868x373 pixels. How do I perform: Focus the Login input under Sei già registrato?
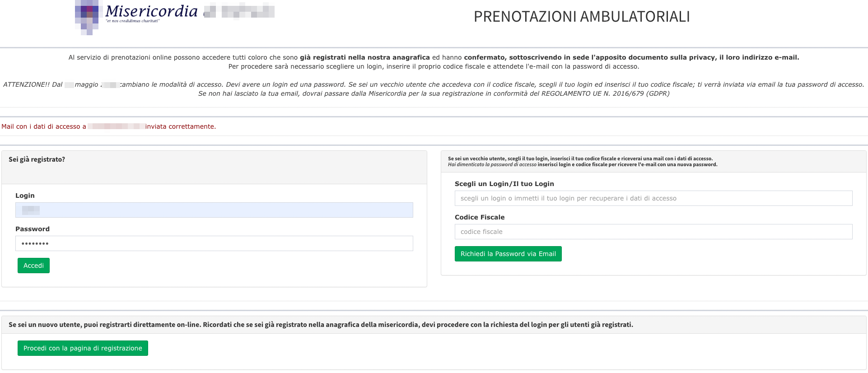click(214, 210)
